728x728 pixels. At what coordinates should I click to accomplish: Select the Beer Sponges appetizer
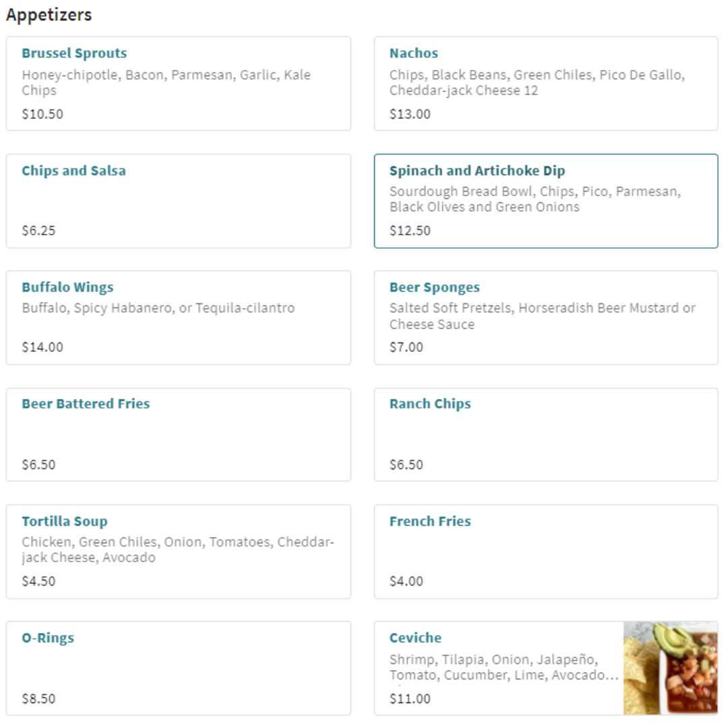[x=546, y=317]
